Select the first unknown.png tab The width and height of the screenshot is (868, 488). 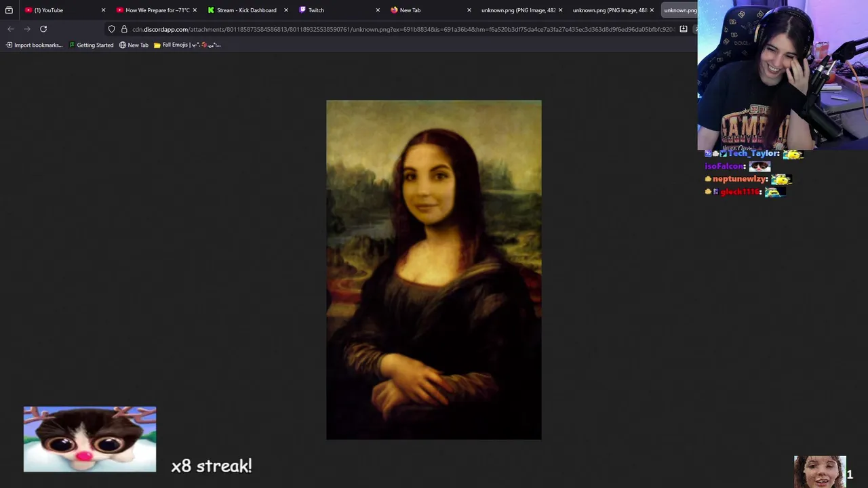[522, 10]
